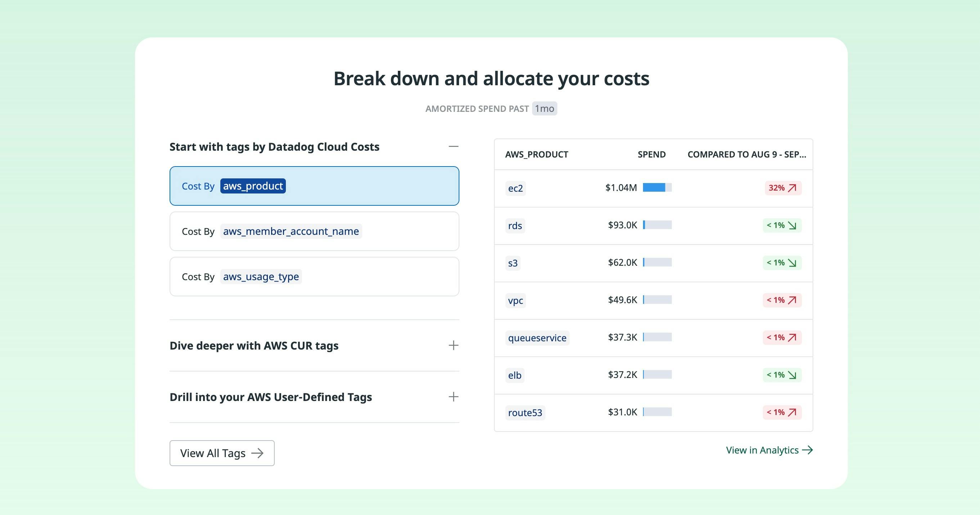Image resolution: width=980 pixels, height=515 pixels.
Task: Click the queueservice product tag
Action: click(537, 337)
